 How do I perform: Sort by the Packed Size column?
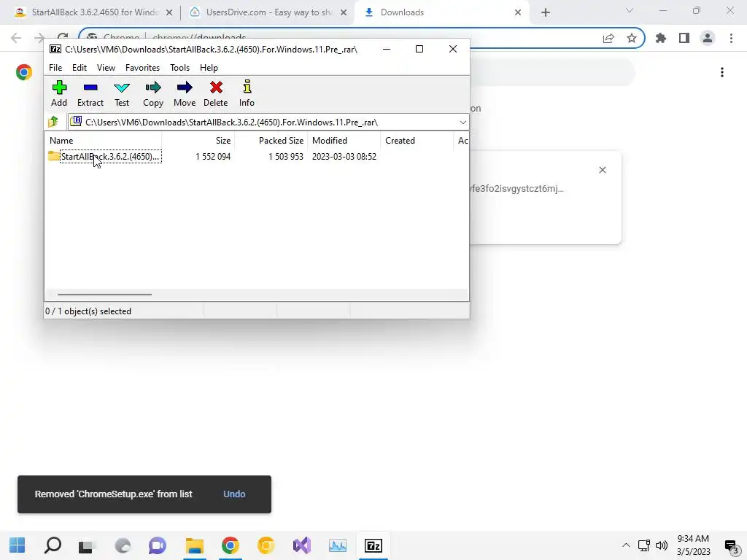(x=271, y=141)
